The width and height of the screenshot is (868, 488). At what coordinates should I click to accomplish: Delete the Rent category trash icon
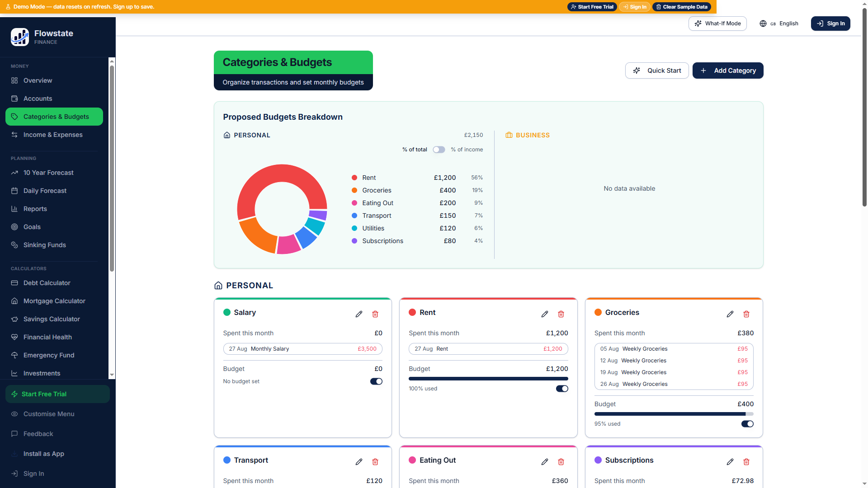tap(561, 314)
